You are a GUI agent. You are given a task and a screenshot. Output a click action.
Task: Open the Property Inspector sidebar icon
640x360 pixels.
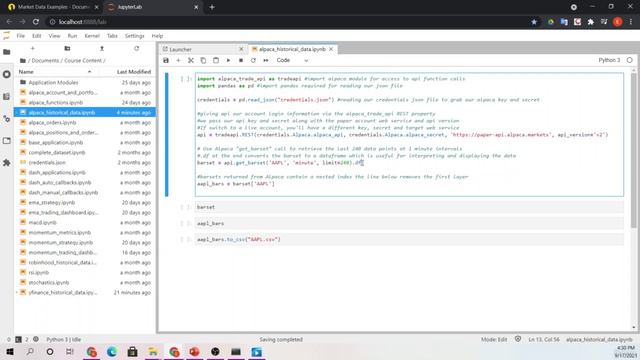click(7, 119)
